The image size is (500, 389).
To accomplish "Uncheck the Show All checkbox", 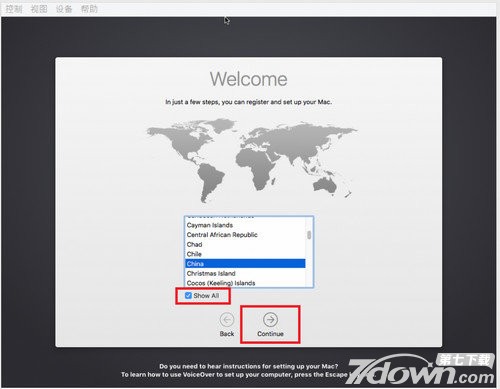I will (188, 296).
